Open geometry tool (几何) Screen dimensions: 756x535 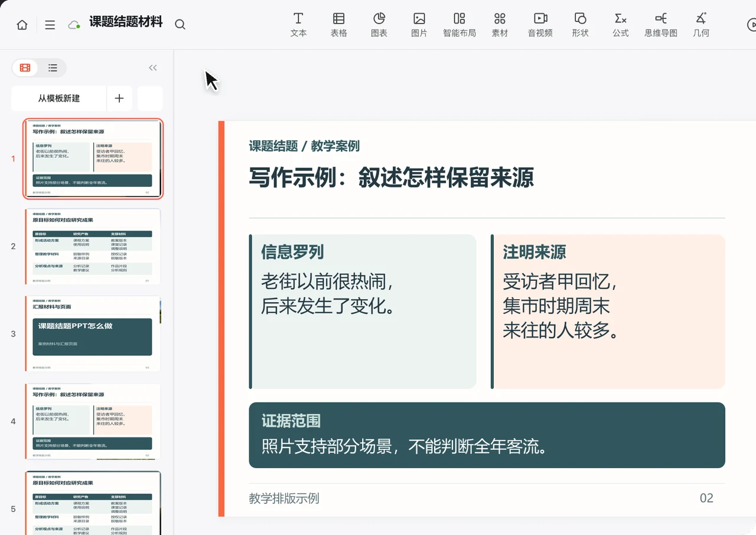[701, 25]
